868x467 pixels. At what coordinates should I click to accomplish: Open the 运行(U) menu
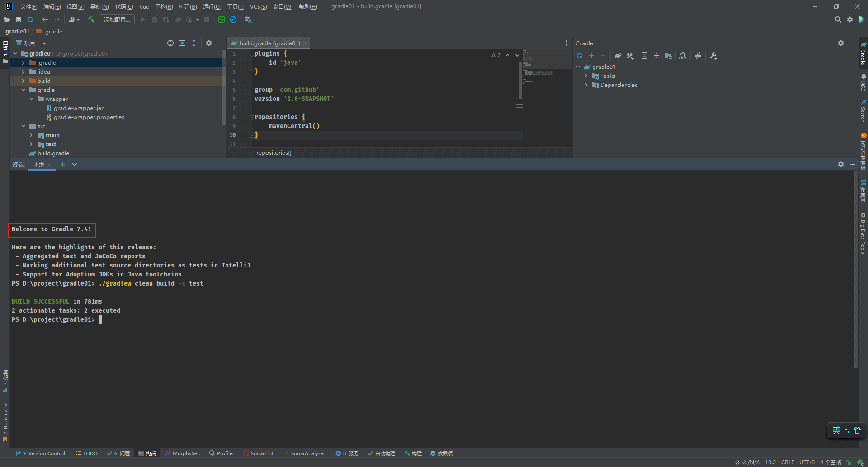[x=212, y=6]
